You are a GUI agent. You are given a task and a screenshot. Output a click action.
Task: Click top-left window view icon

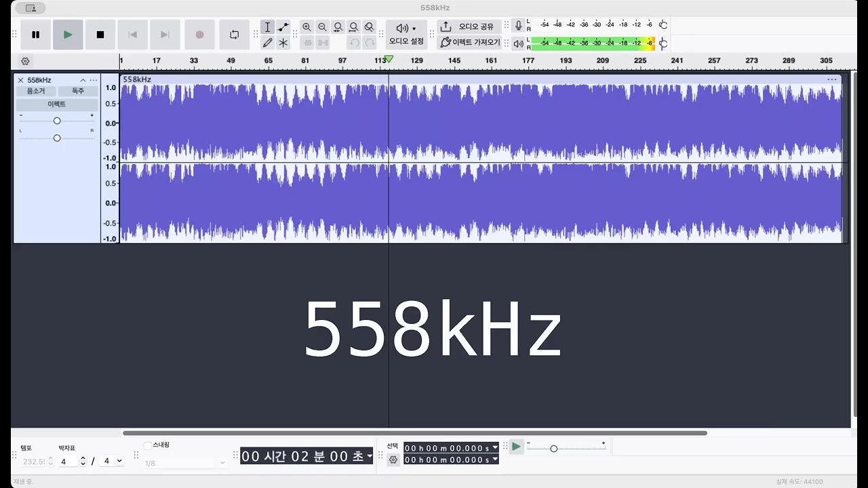click(x=31, y=8)
